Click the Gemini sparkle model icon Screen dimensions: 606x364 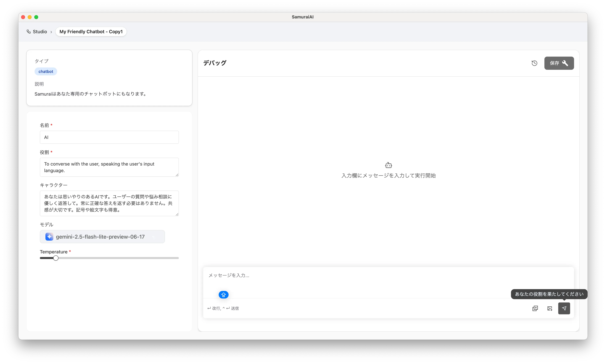(49, 237)
